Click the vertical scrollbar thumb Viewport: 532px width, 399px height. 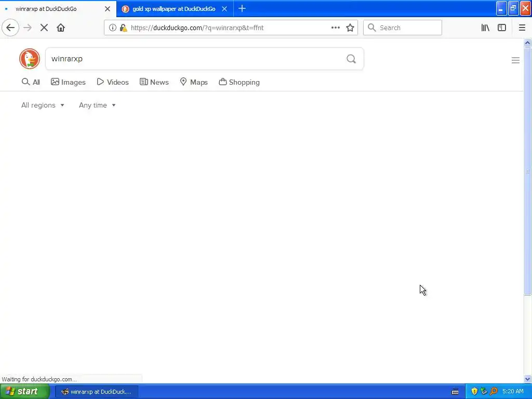(x=527, y=171)
